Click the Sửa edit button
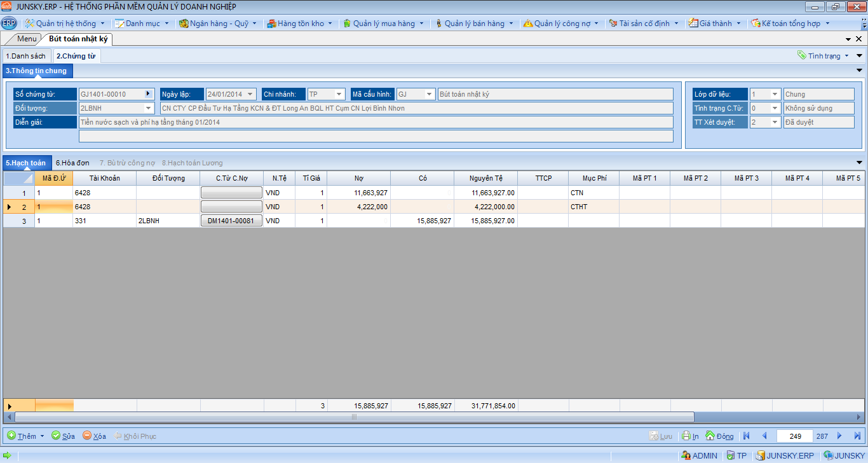This screenshot has height=463, width=868. pyautogui.click(x=64, y=436)
